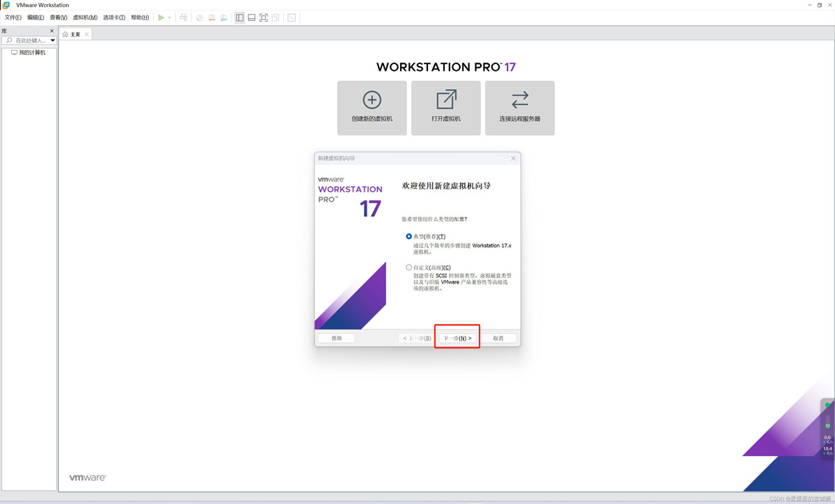
Task: Select the 典型(推荐) radio button
Action: (x=409, y=236)
